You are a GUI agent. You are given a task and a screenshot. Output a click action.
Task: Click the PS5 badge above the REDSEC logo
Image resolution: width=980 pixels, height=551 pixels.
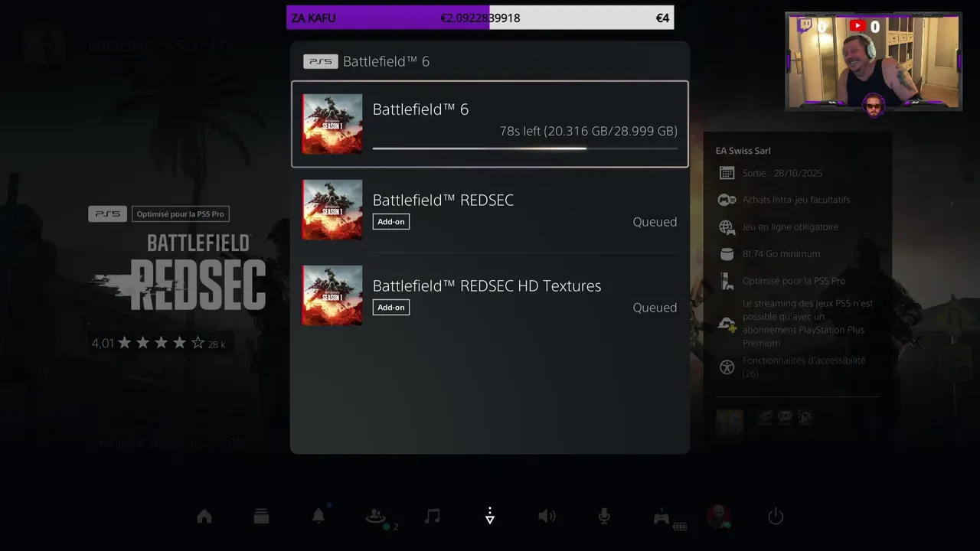(x=107, y=214)
